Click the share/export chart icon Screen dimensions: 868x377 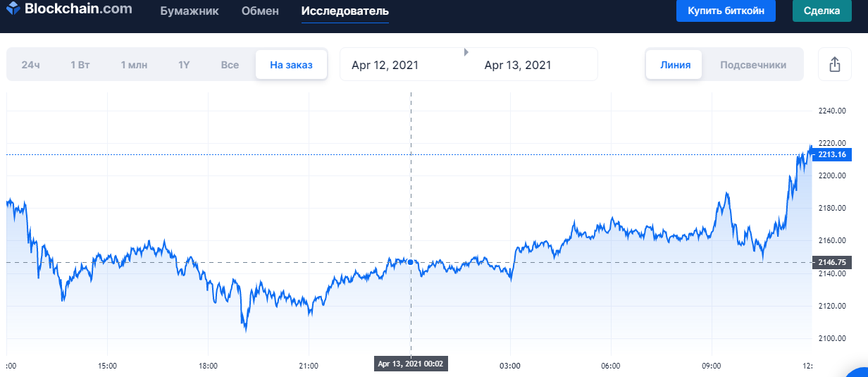point(835,65)
